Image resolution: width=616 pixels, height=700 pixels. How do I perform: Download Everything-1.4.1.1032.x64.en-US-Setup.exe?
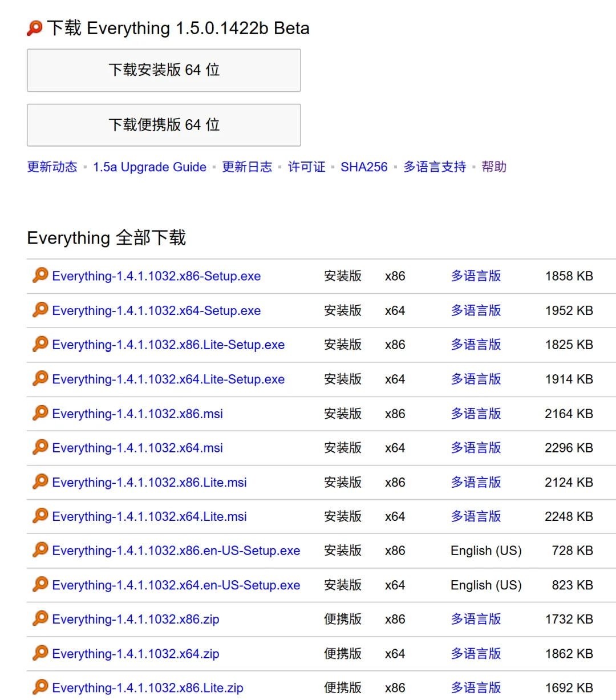tap(176, 585)
